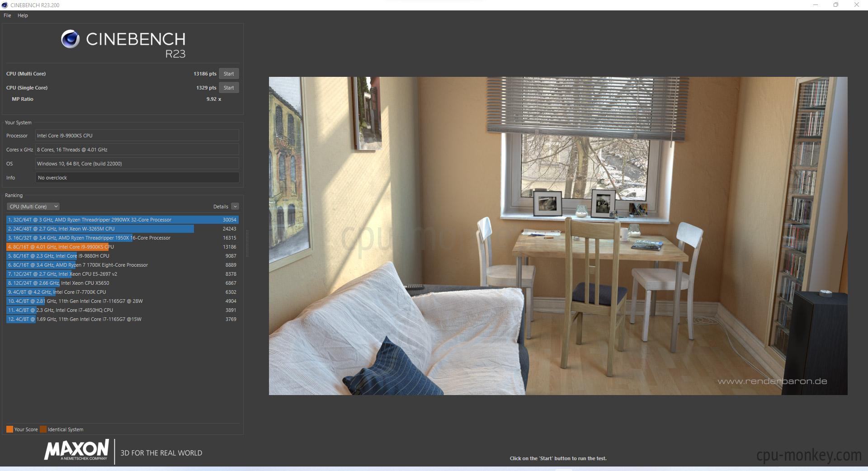
Task: Select ranking row 1 Threadripper 2990WX
Action: tap(123, 220)
